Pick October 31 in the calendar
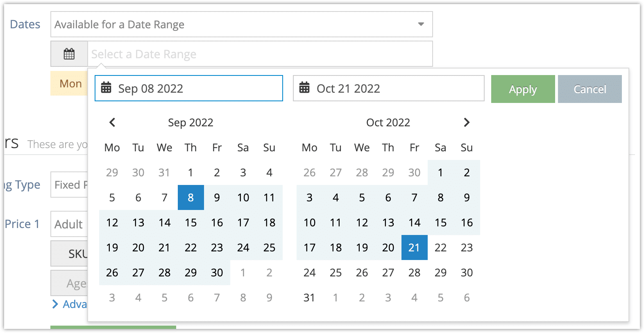The height and width of the screenshot is (333, 644). click(310, 298)
